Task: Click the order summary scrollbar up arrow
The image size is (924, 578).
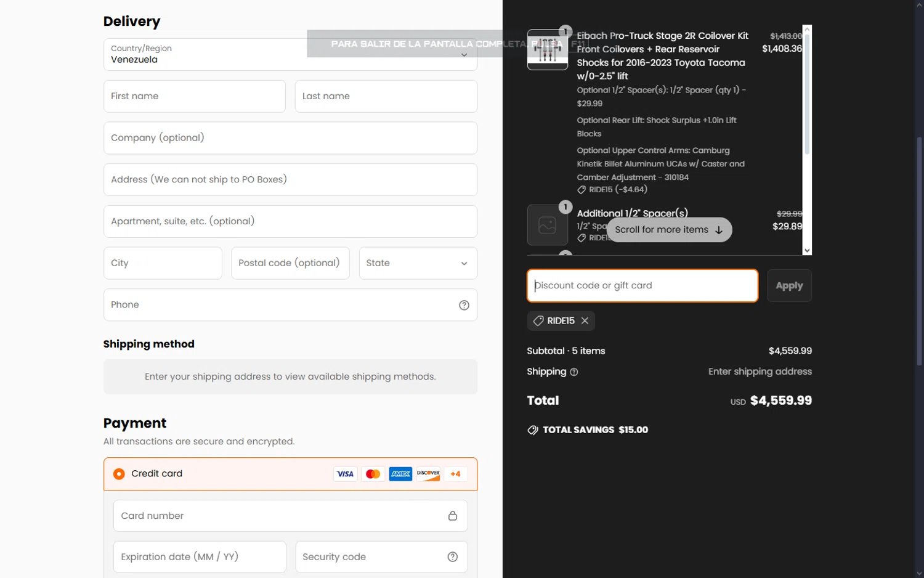Action: tap(807, 29)
